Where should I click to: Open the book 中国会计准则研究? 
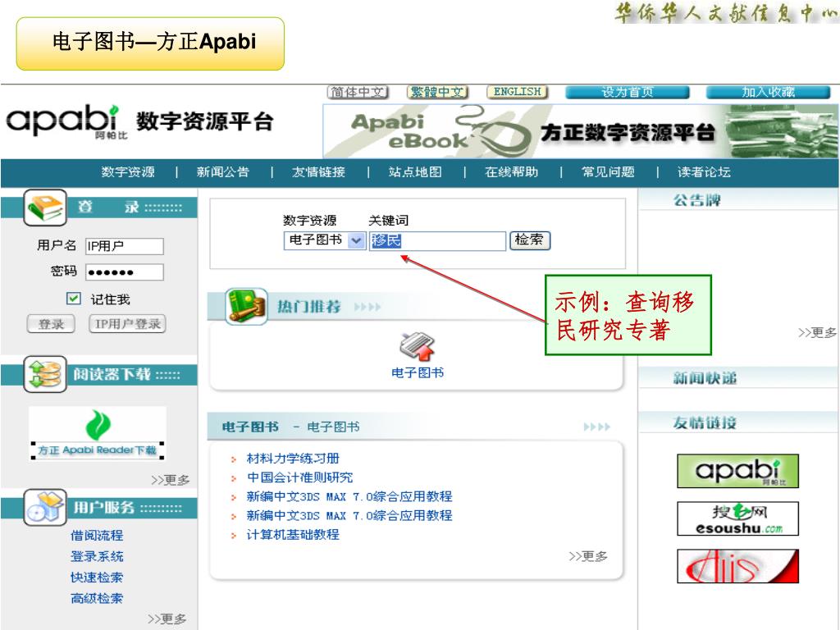[x=300, y=477]
